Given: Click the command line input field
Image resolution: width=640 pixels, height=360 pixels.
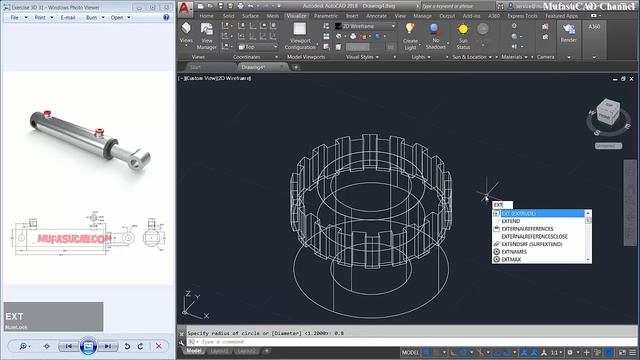Looking at the screenshot, I should click(412, 342).
